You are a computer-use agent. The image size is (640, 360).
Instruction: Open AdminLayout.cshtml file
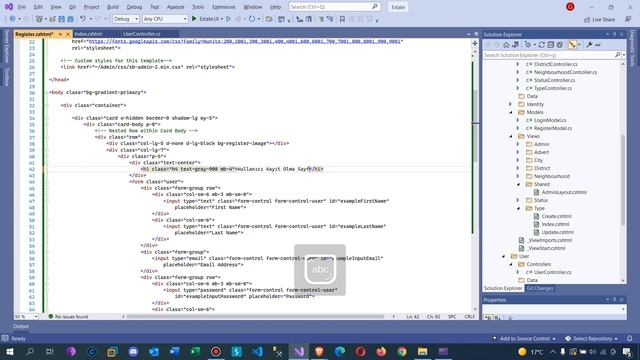(564, 192)
